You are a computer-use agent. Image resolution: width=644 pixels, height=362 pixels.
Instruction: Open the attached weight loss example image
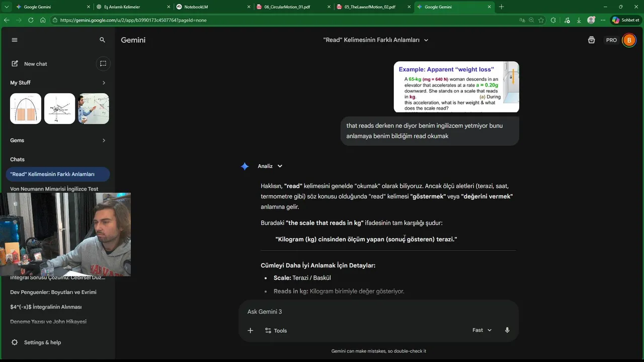(456, 87)
